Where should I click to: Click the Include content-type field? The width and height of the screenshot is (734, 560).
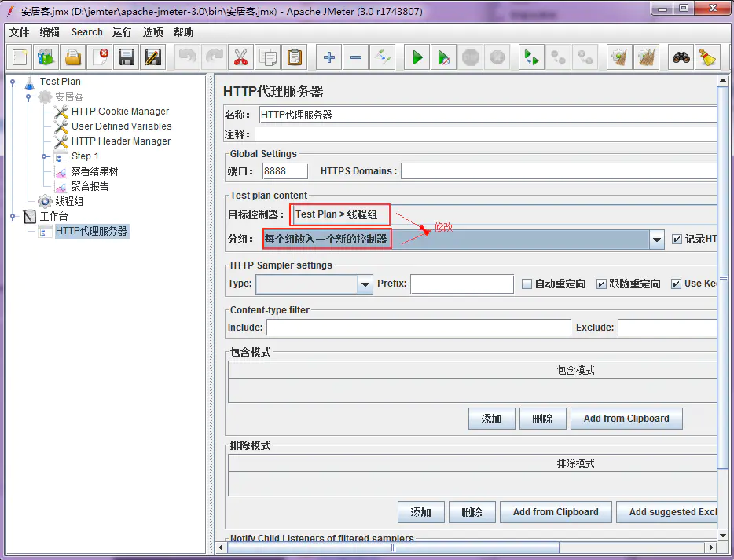419,328
